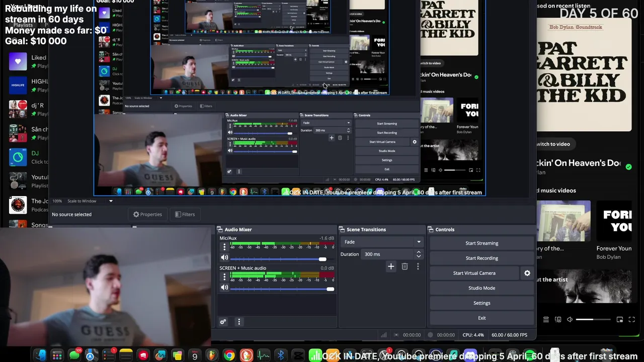Mute the Mic/Aux audio source
This screenshot has width=644, height=362.
(x=224, y=258)
